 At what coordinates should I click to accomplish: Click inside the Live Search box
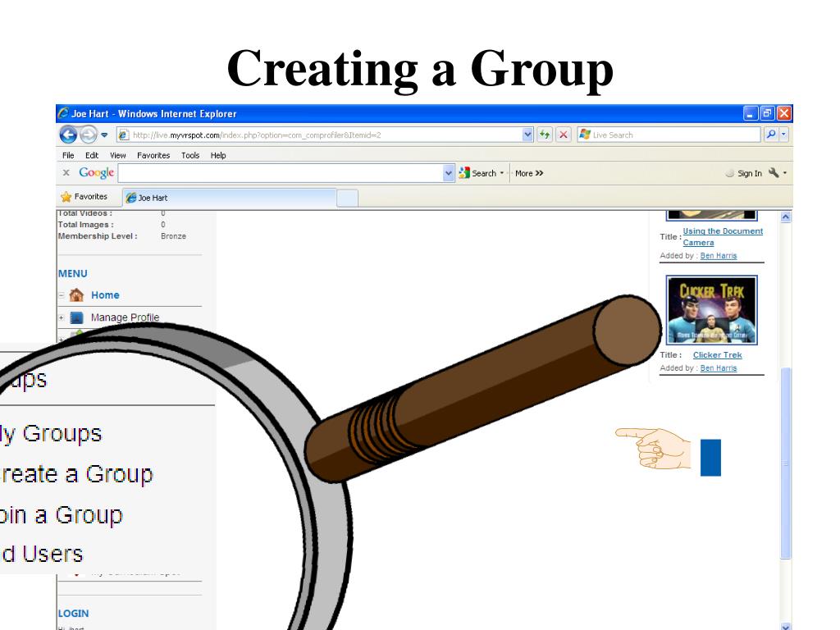coord(669,135)
